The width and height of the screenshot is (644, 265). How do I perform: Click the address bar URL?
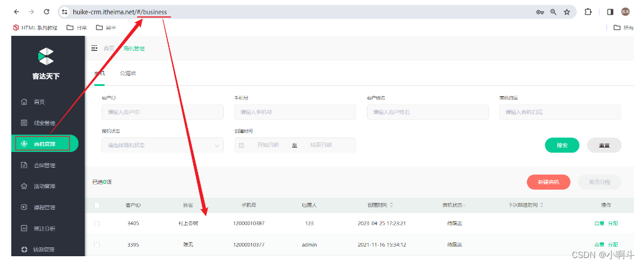click(120, 13)
